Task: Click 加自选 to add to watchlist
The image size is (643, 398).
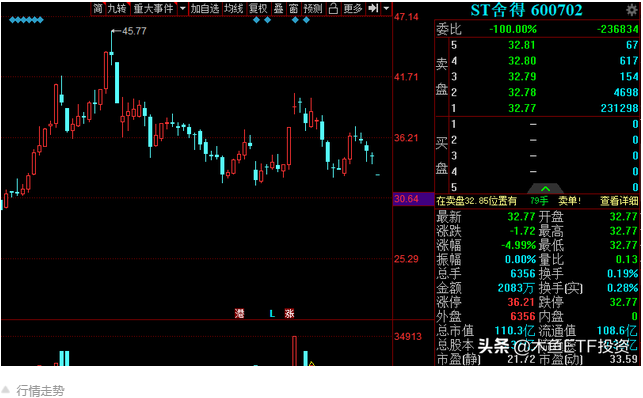Action: coord(205,8)
